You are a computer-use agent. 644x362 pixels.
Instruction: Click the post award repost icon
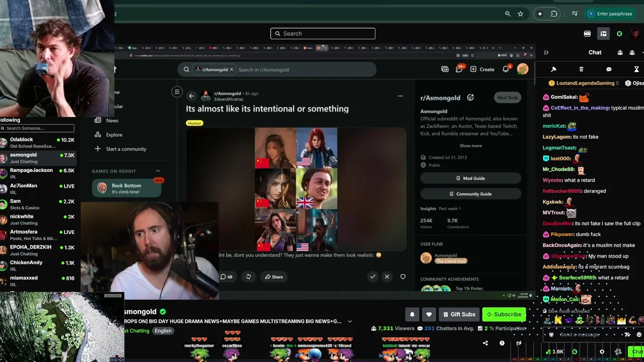(249, 277)
